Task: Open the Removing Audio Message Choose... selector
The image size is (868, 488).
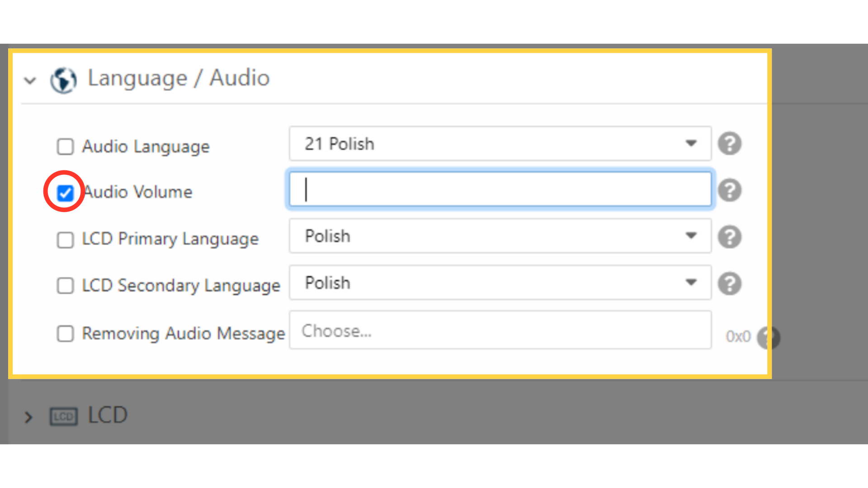Action: pos(500,330)
